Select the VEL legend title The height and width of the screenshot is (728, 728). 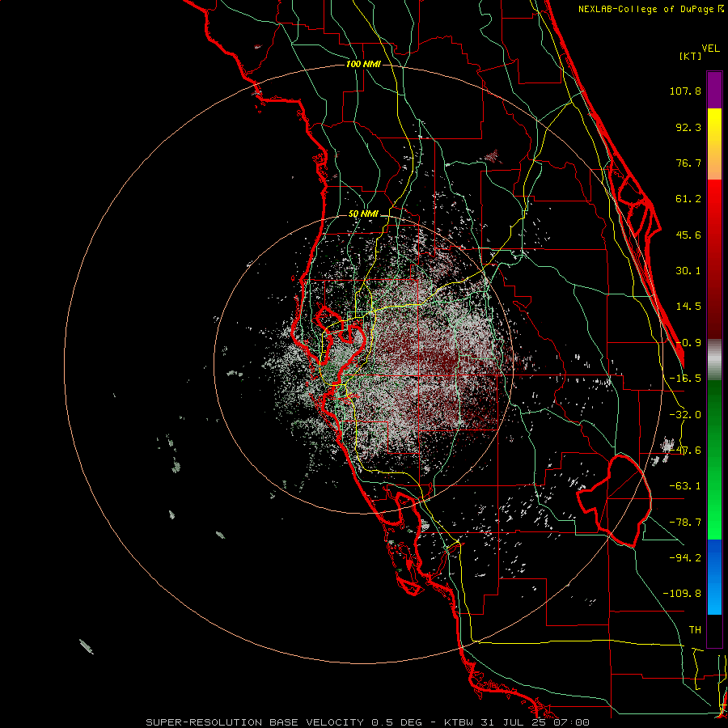(x=710, y=49)
